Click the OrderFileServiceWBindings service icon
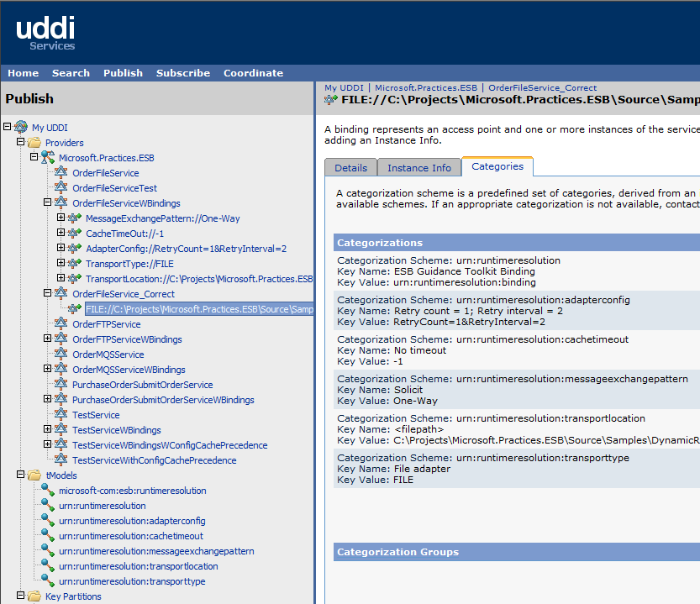Image resolution: width=700 pixels, height=604 pixels. 61,202
